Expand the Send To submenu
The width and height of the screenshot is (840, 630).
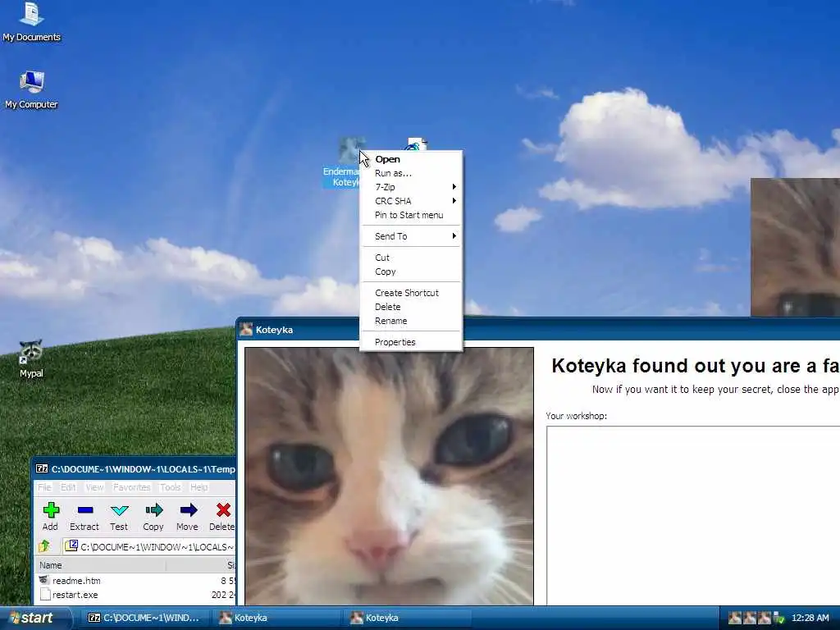point(411,236)
